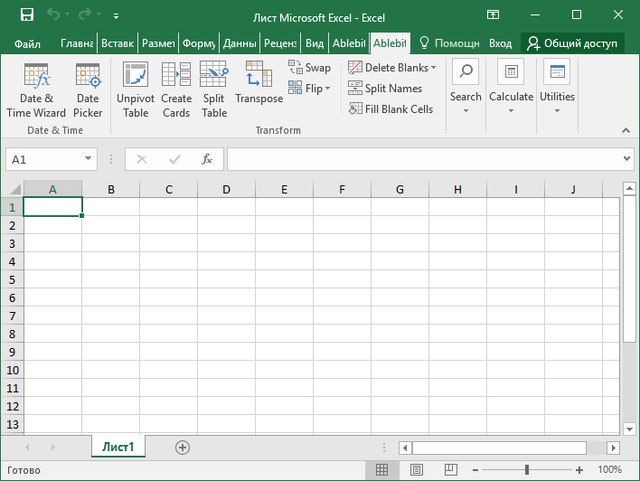Add a new sheet with plus button

click(x=182, y=447)
